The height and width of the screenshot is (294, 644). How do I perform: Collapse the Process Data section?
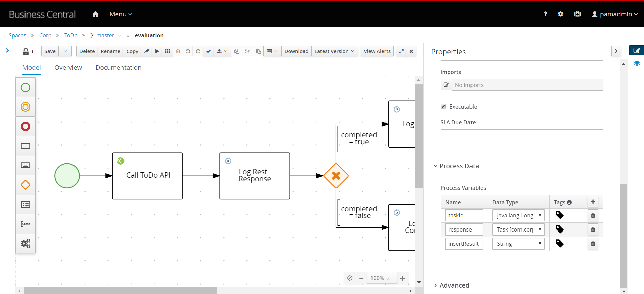click(456, 166)
